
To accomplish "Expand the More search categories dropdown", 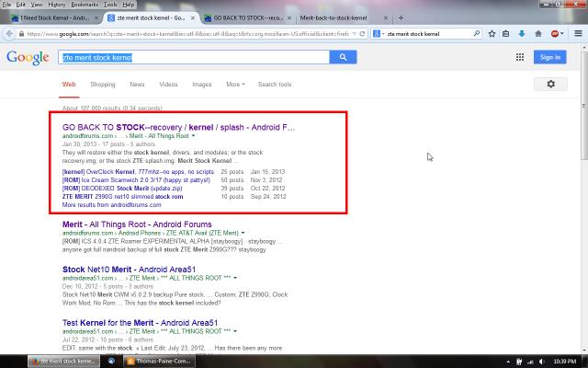I will tap(237, 85).
